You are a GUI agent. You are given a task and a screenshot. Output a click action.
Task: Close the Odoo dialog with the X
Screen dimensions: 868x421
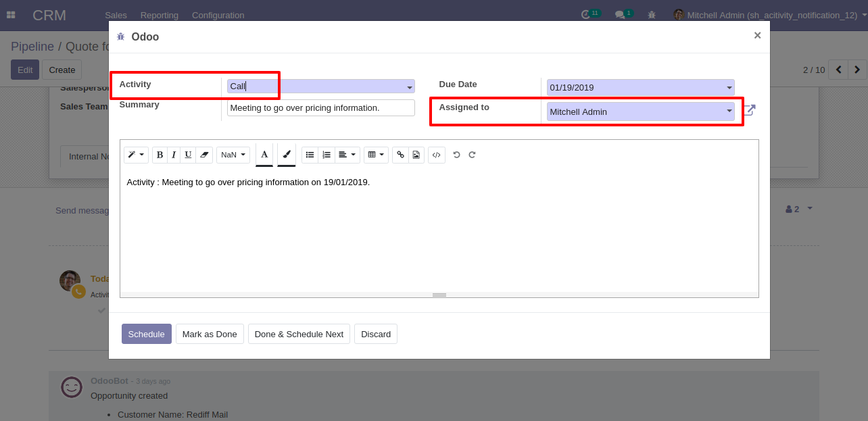(x=757, y=36)
